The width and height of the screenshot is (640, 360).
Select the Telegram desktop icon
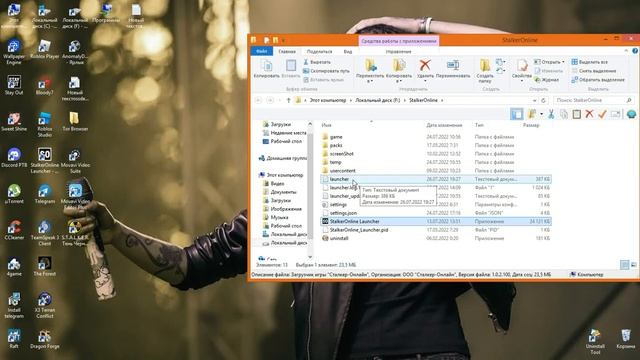click(44, 194)
